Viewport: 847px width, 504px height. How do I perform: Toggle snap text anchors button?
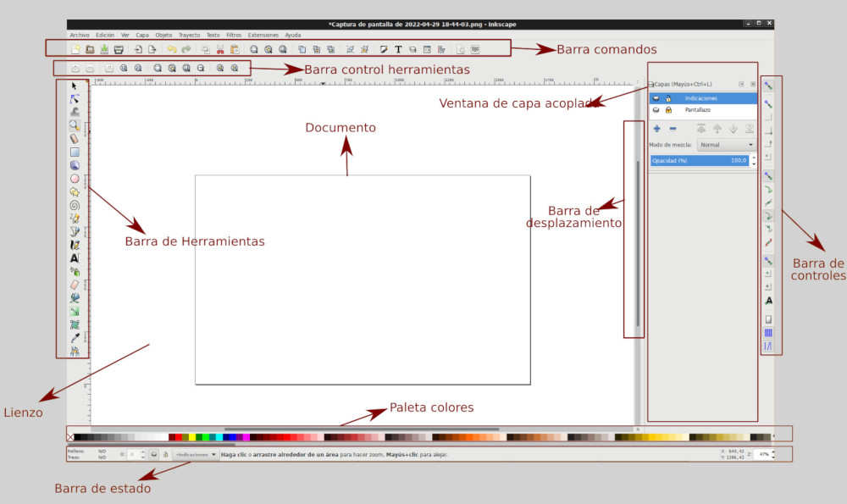(768, 301)
